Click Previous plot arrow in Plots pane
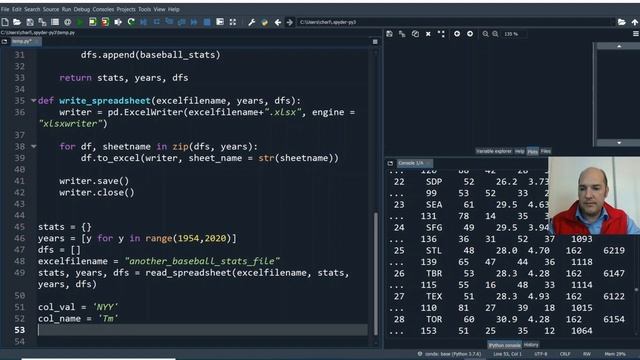The width and height of the screenshot is (640, 360). tap(457, 34)
